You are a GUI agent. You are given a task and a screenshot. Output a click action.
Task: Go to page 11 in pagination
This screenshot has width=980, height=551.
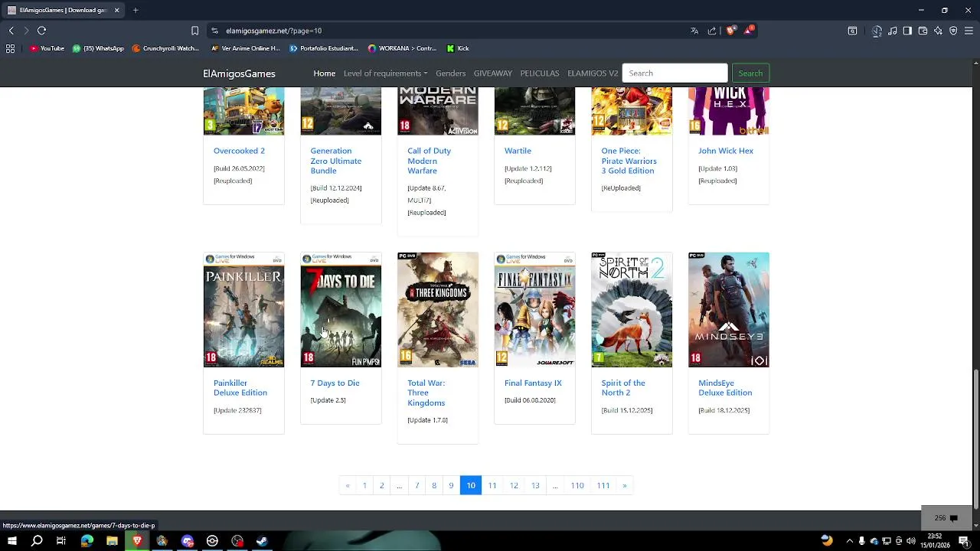click(x=492, y=485)
